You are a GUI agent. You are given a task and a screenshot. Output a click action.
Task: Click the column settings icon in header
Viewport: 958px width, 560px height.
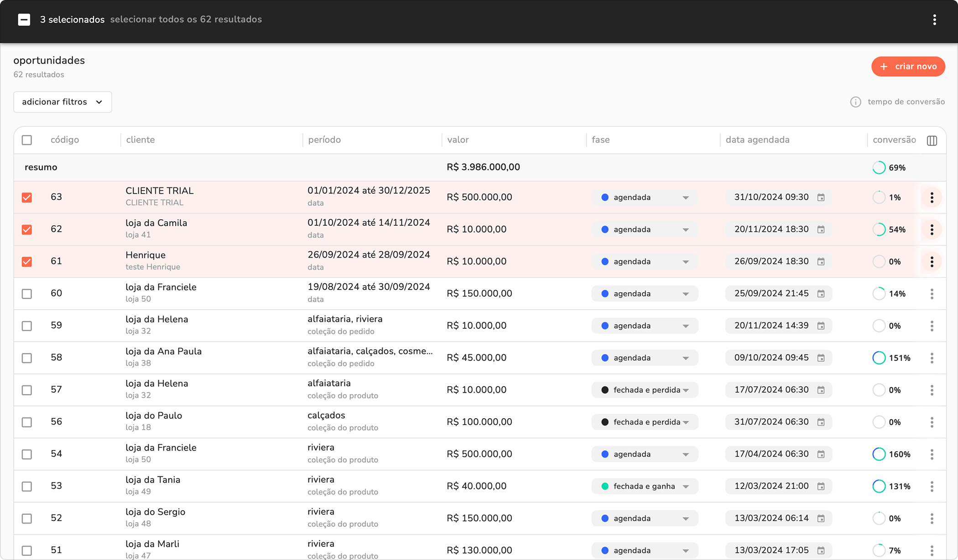[x=932, y=140]
